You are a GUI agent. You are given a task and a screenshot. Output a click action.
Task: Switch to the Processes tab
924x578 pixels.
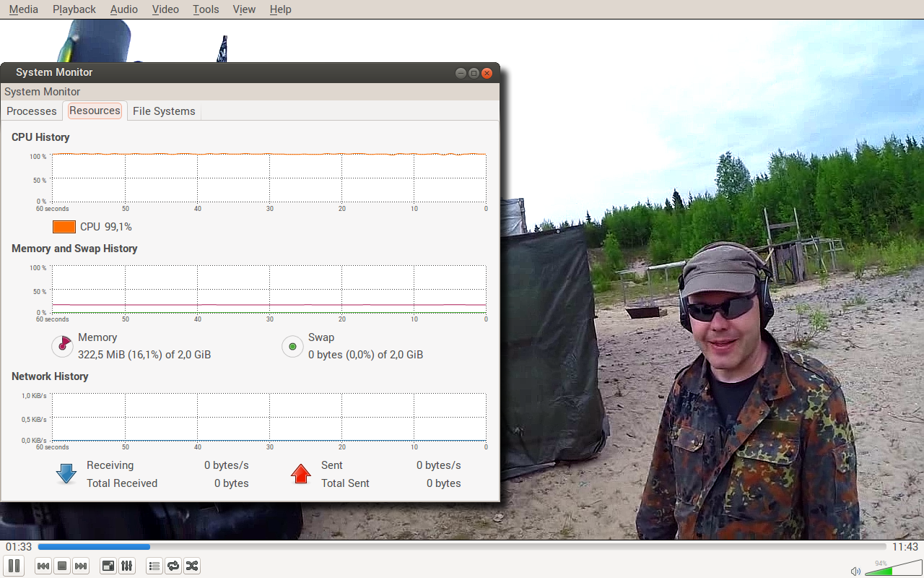coord(32,111)
